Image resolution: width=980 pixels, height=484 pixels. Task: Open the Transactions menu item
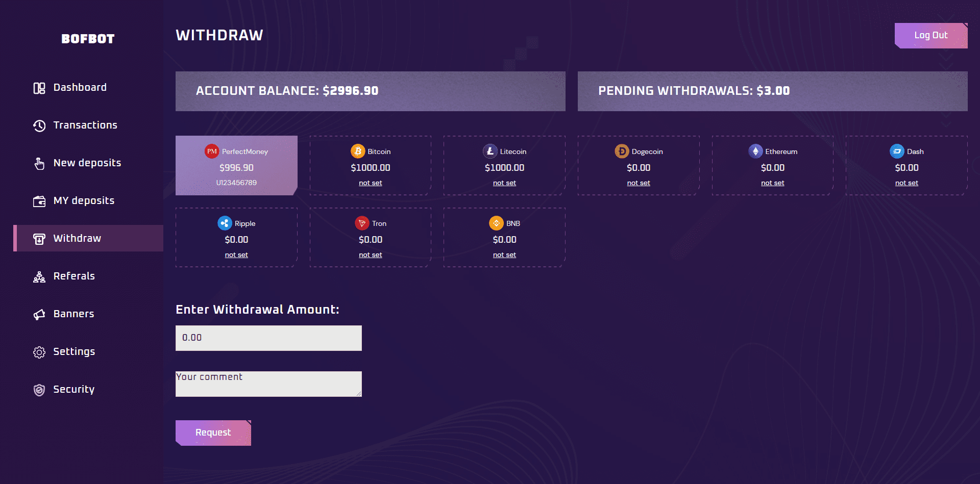coord(85,125)
